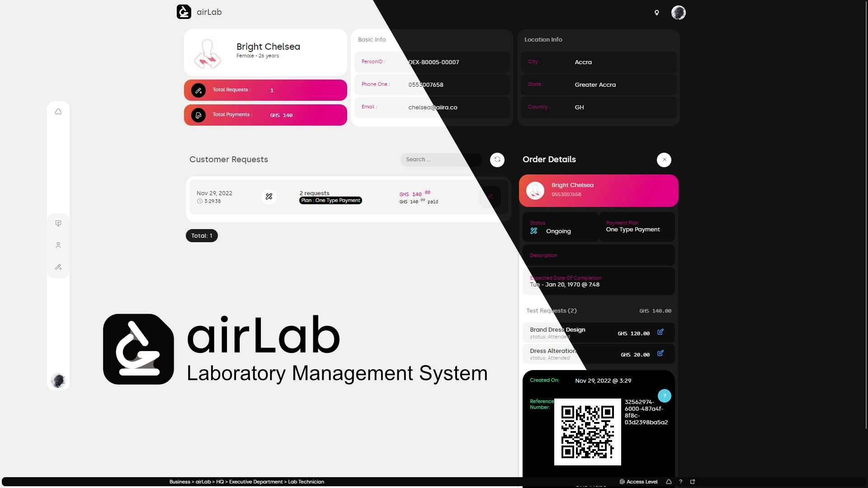Open the question mark help icon in status bar
868x488 pixels.
[680, 482]
